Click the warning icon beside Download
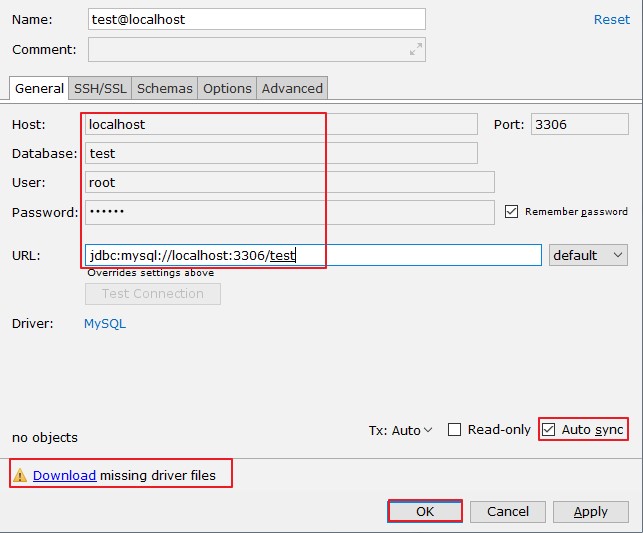Image resolution: width=643 pixels, height=533 pixels. tap(20, 476)
